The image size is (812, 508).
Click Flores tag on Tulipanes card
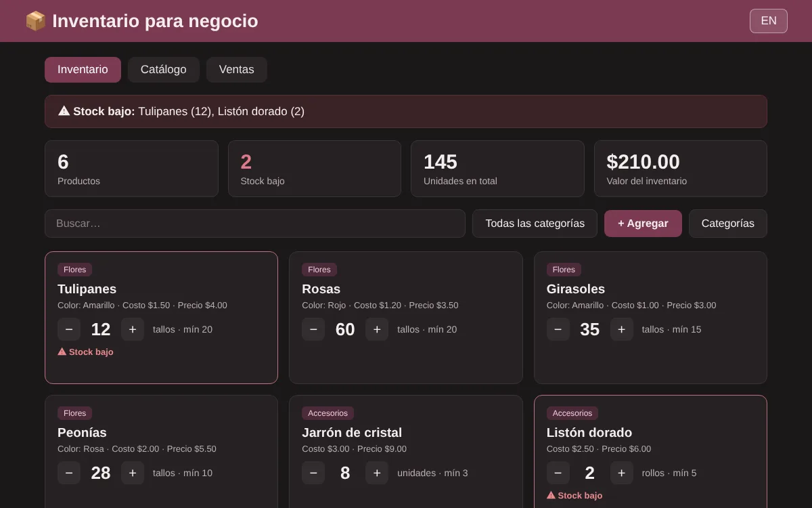74,270
